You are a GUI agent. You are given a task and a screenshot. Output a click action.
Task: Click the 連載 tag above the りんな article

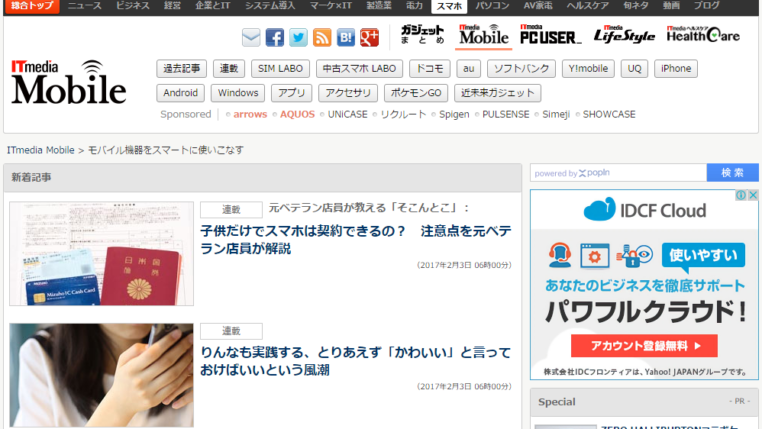tap(231, 331)
